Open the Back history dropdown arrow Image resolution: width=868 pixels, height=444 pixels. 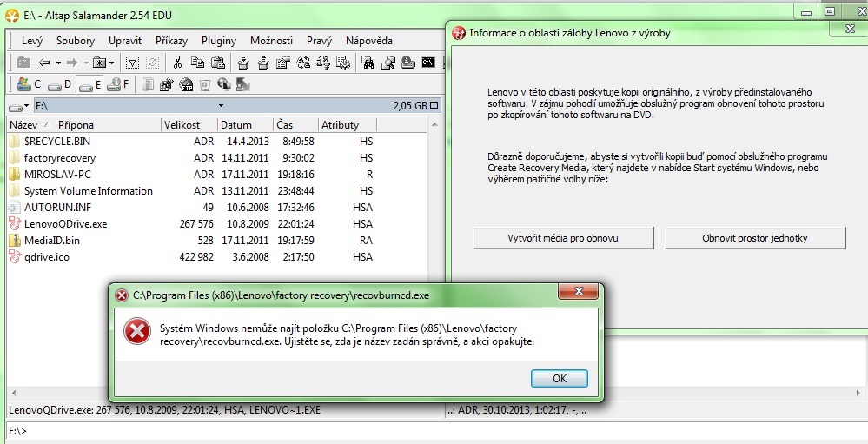[x=58, y=63]
